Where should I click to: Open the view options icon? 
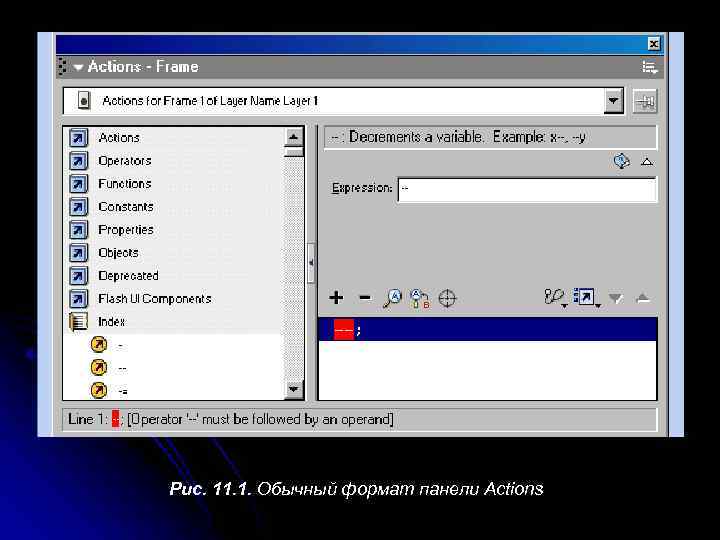pyautogui.click(x=586, y=298)
